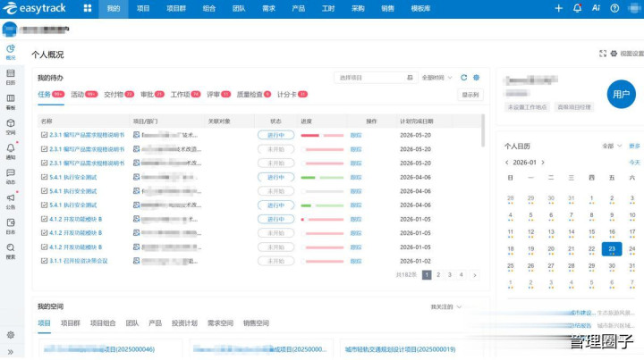Viewport: 644px width, 360px height.
Task: Open the 看板 kanban sidebar icon
Action: (x=10, y=100)
